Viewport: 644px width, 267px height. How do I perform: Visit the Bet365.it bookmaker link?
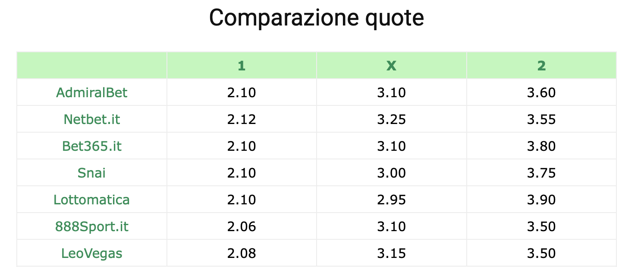91,146
